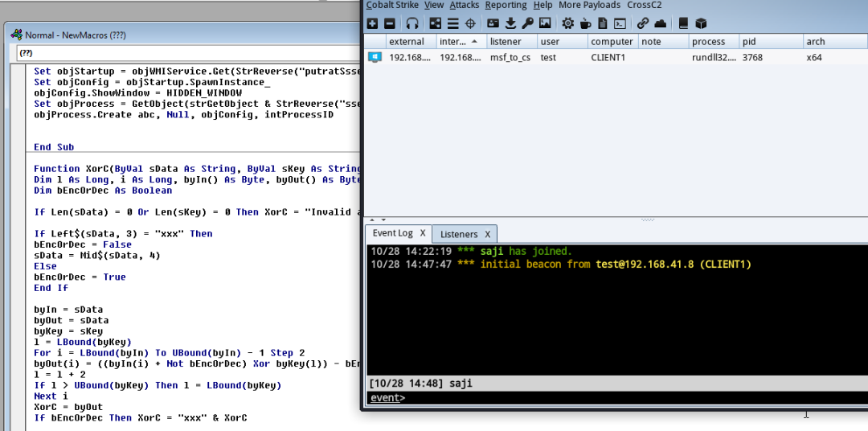Click the gear Generate Executable icon
Image resolution: width=868 pixels, height=431 pixels.
click(x=568, y=23)
